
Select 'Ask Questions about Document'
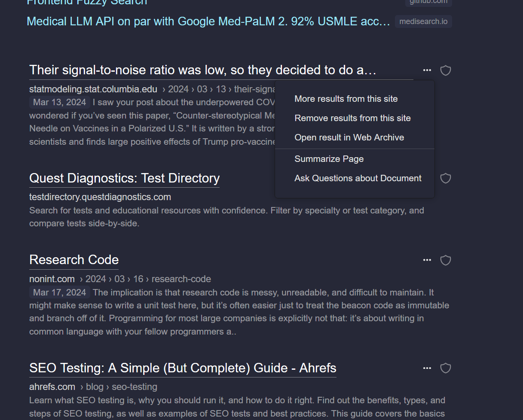[x=358, y=178]
